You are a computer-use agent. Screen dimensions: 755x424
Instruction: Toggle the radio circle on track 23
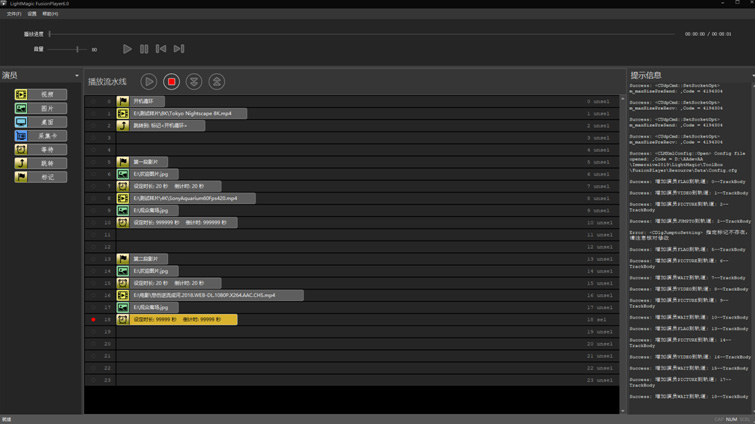93,380
